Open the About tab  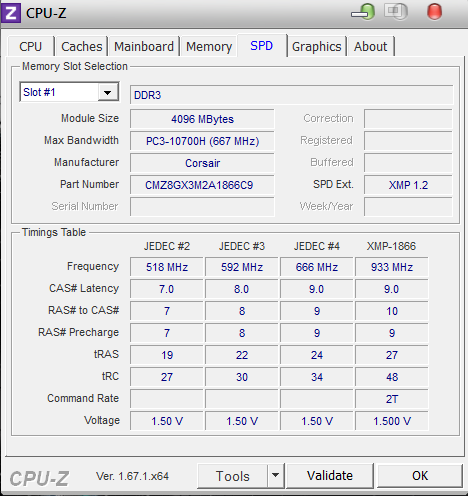click(371, 46)
